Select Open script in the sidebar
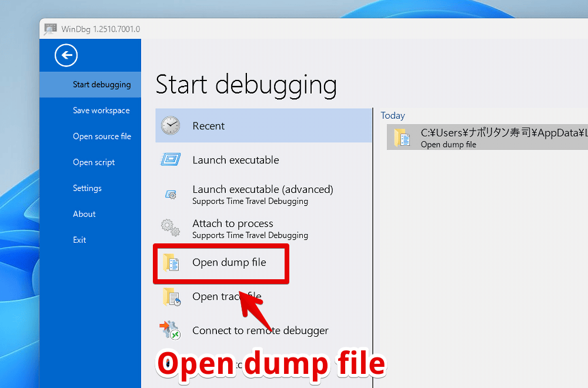Viewport: 588px width, 388px height. pyautogui.click(x=93, y=162)
